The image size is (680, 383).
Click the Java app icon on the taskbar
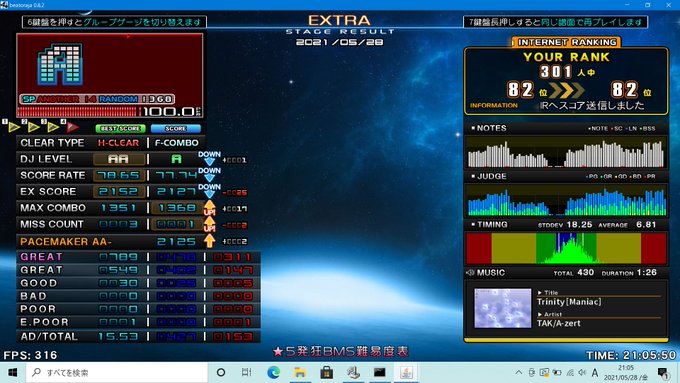(x=406, y=373)
